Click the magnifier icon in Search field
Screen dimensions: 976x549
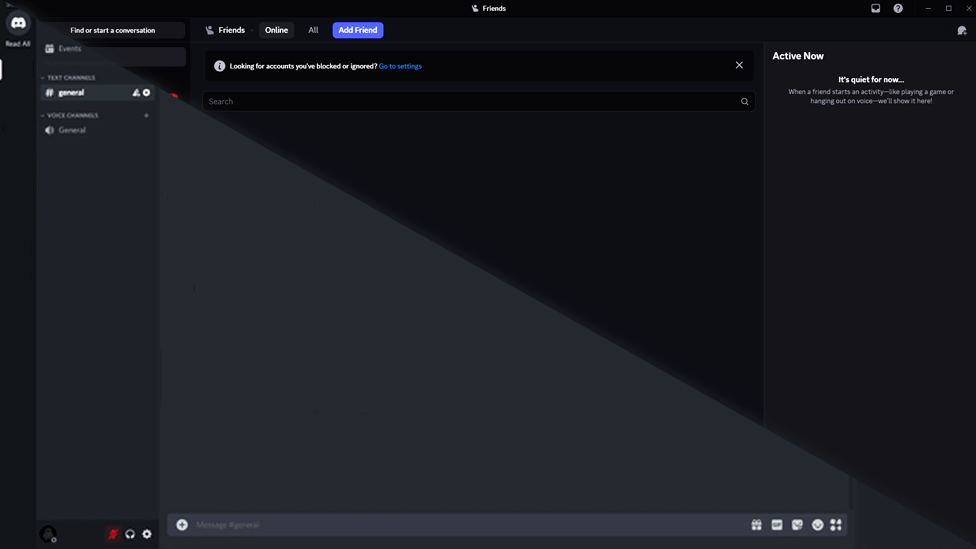(744, 101)
